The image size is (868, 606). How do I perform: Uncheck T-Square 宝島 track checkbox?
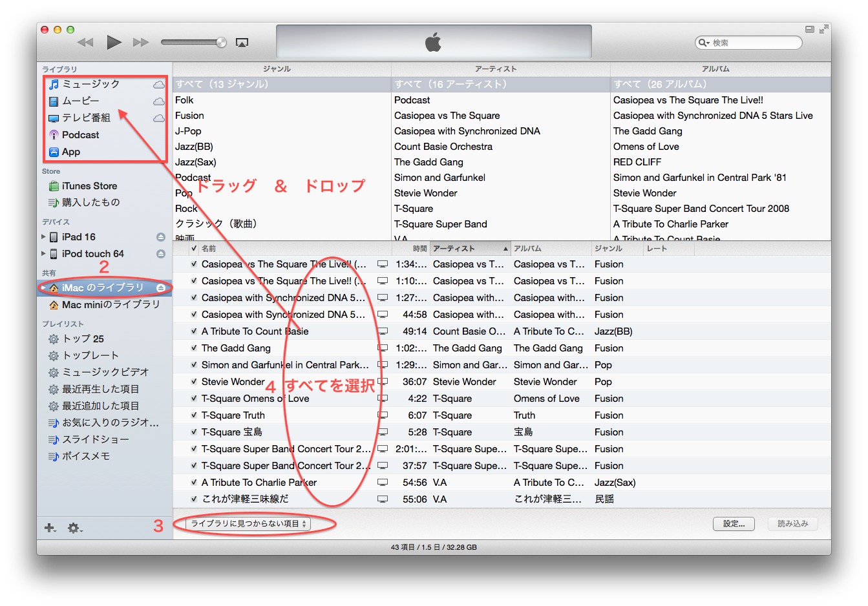click(x=194, y=432)
